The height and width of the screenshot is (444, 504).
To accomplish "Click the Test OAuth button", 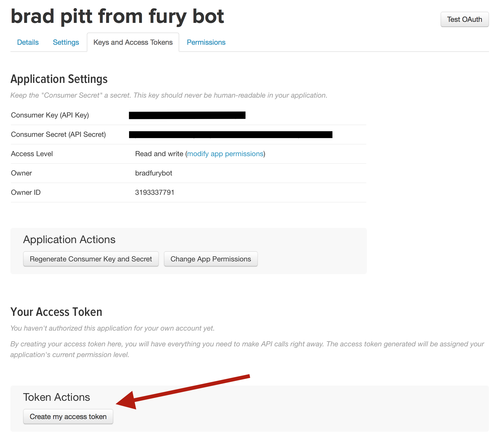I will (x=464, y=19).
